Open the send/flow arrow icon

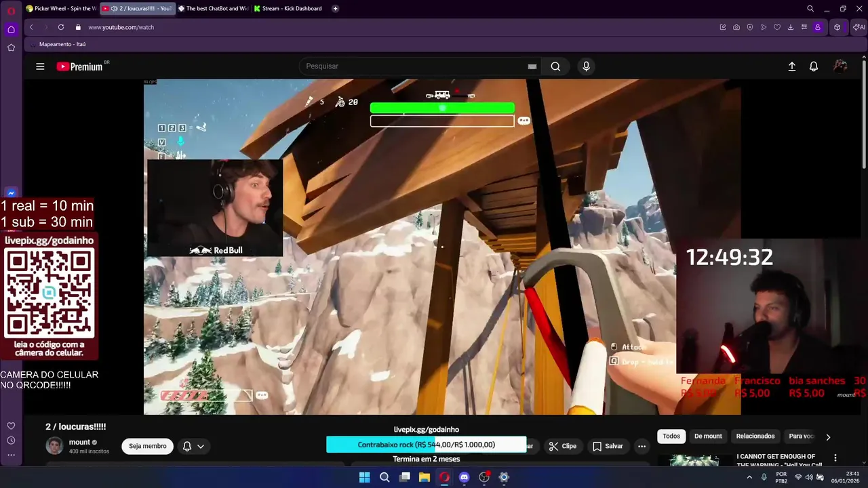[x=764, y=27]
